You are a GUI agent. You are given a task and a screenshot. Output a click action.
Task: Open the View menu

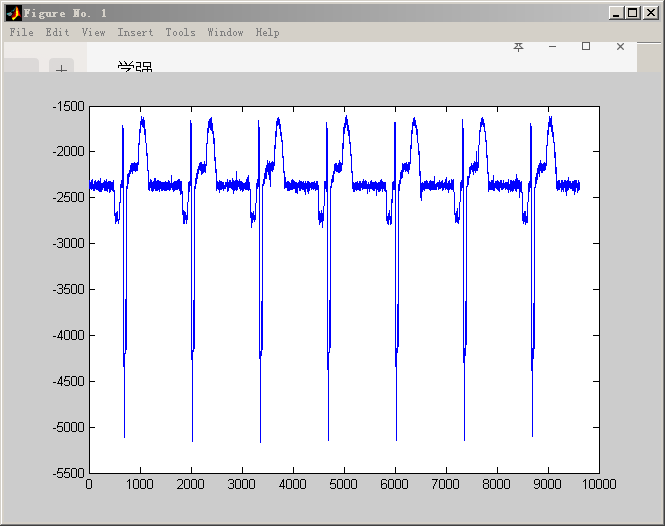point(93,32)
